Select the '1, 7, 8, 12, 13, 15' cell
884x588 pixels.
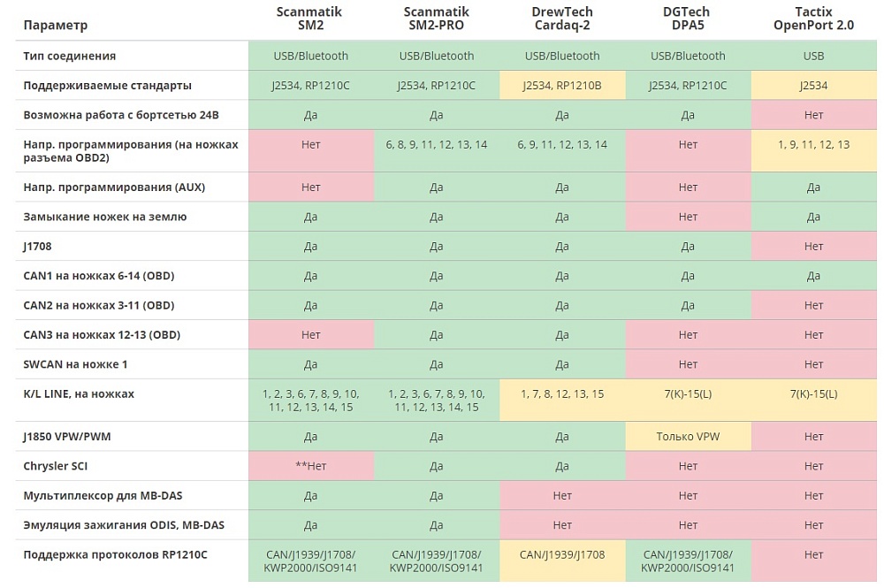[x=562, y=394]
